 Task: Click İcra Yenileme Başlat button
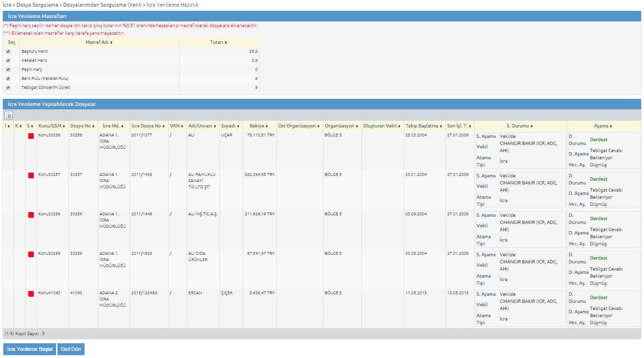30,349
